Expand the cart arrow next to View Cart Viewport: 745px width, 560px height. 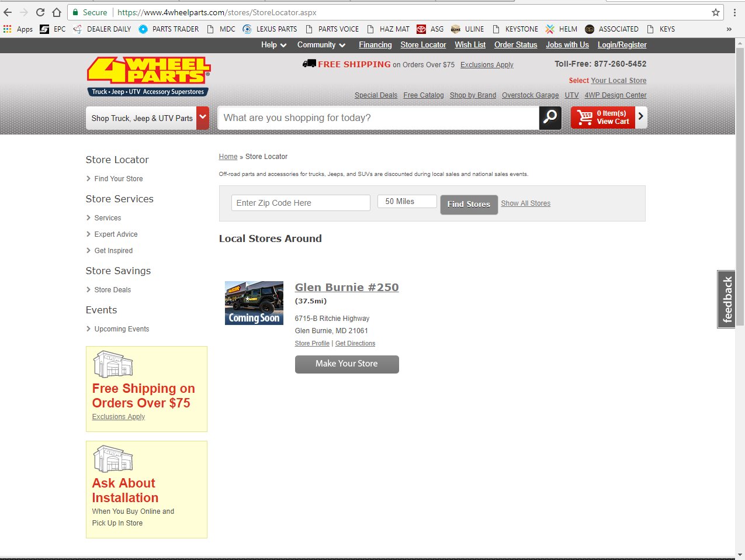point(641,117)
